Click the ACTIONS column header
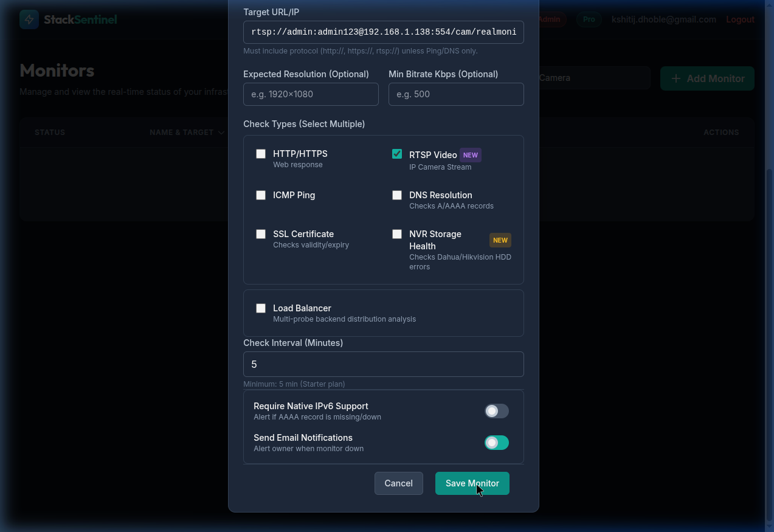This screenshot has width=774, height=532. (721, 133)
